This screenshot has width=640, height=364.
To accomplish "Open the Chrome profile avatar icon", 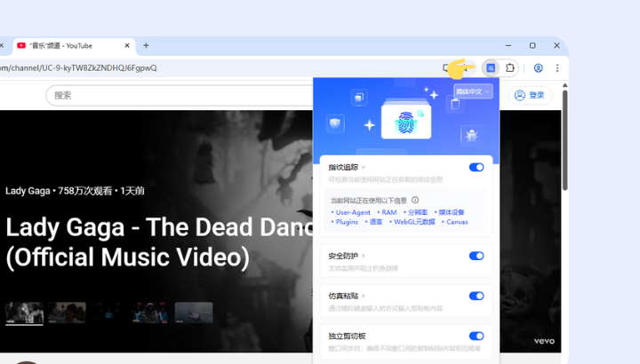I will [539, 68].
